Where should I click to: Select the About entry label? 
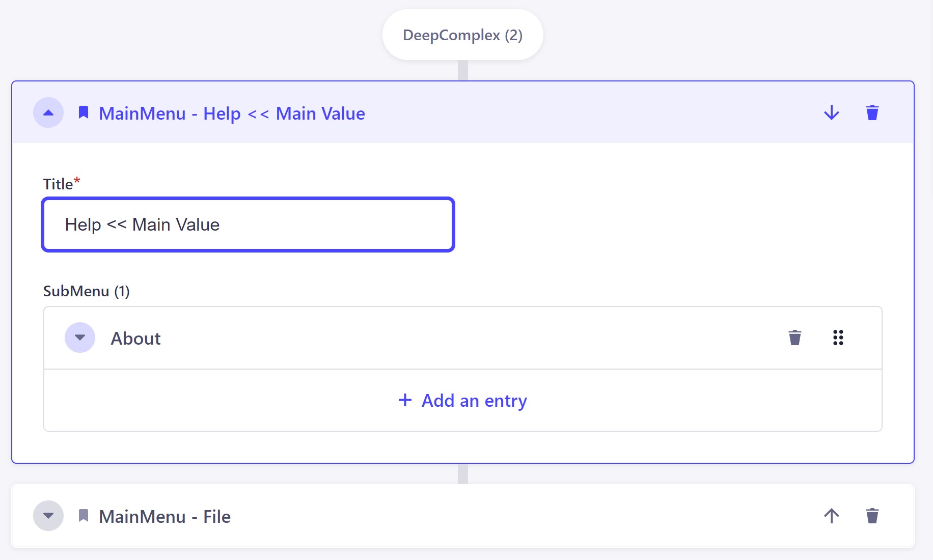click(x=135, y=338)
